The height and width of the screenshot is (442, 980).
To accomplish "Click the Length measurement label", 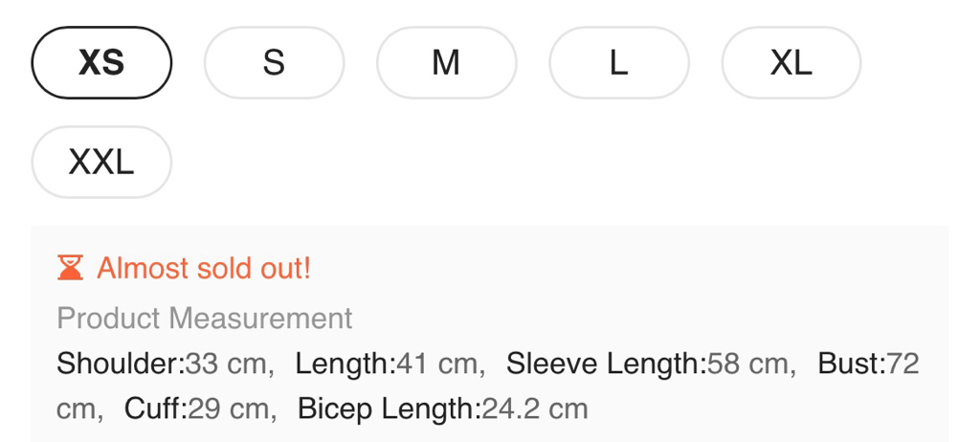I will tap(345, 364).
